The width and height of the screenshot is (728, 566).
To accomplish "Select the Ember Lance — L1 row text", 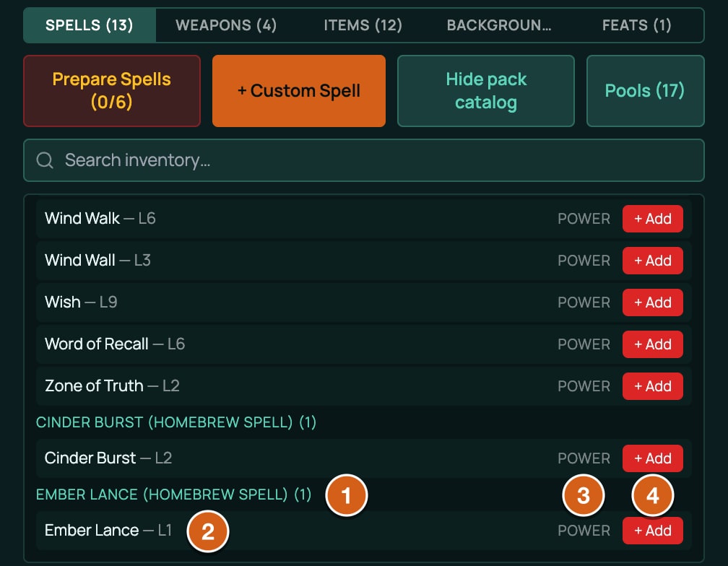I will pos(108,531).
